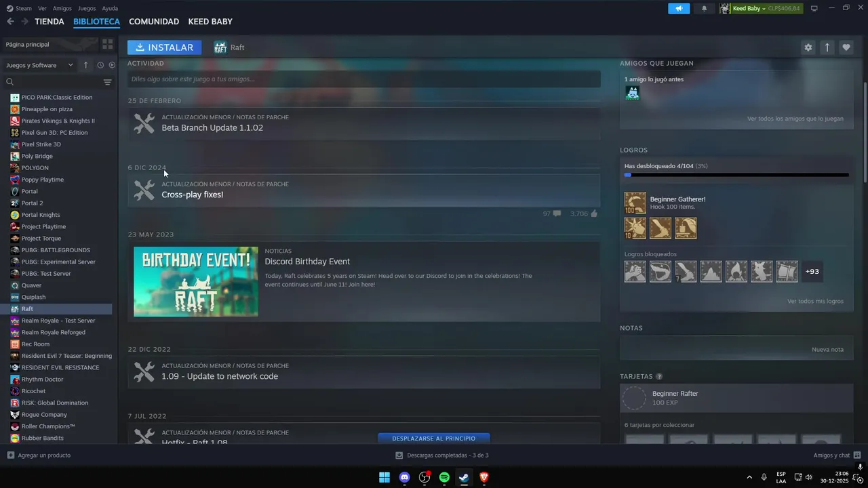Image resolution: width=868 pixels, height=488 pixels.
Task: Go to the COMUNIDAD tab
Action: pyautogui.click(x=154, y=22)
